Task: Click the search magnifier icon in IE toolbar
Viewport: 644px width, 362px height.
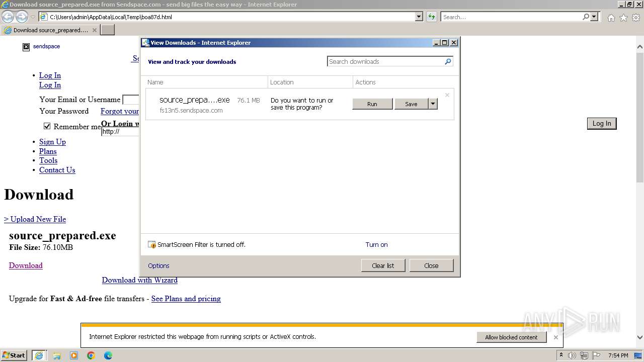Action: coord(586,17)
